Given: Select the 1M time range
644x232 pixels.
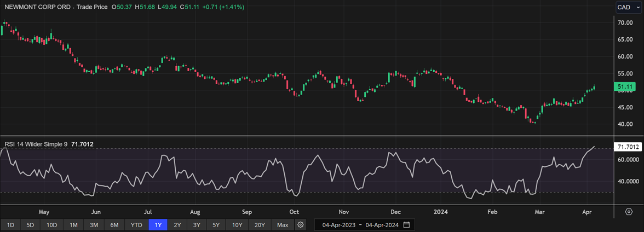Looking at the screenshot, I should pyautogui.click(x=73, y=225).
